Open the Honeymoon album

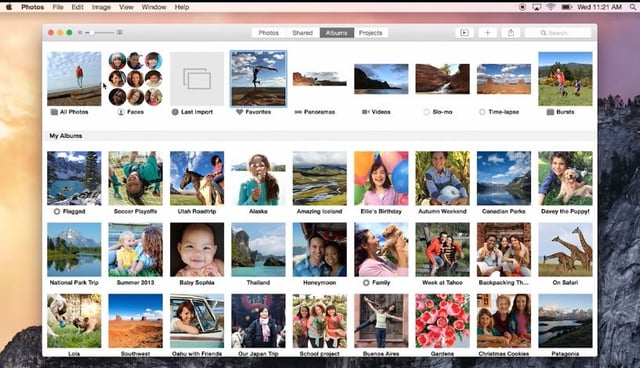coord(320,249)
